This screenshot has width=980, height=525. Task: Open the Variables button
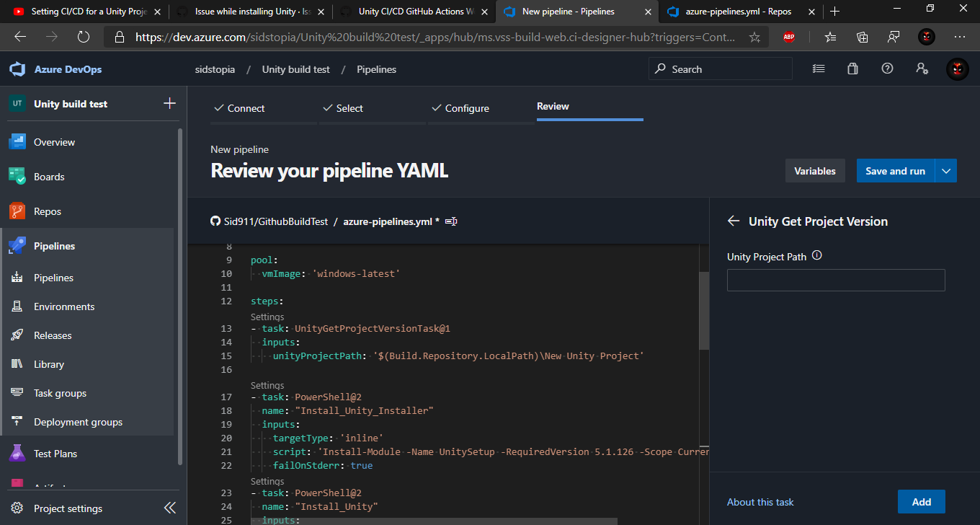click(x=815, y=171)
